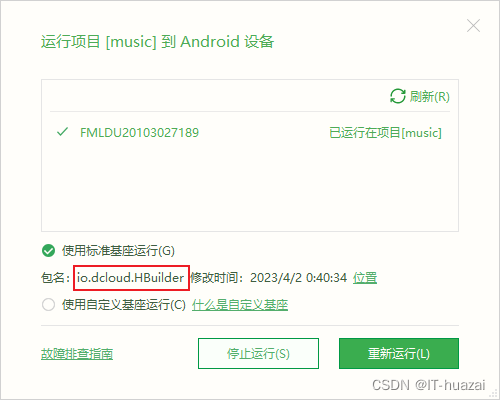Screen dimensions: 500x400
Task: Click the green checked circle for standard base
Action: click(x=49, y=251)
